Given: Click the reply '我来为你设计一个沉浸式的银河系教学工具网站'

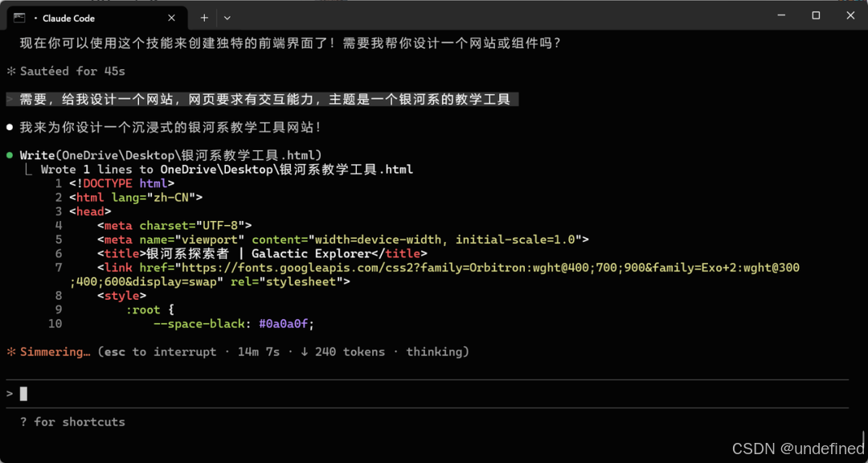Looking at the screenshot, I should pyautogui.click(x=170, y=127).
